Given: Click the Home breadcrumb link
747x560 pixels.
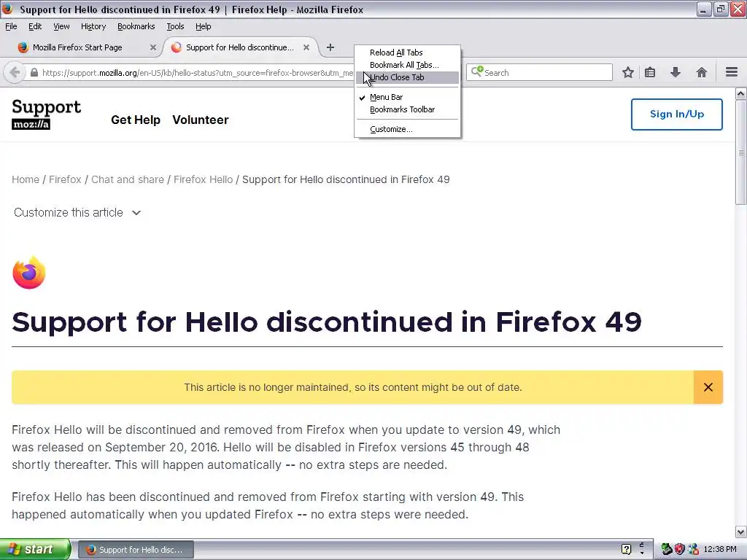Looking at the screenshot, I should coord(26,179).
